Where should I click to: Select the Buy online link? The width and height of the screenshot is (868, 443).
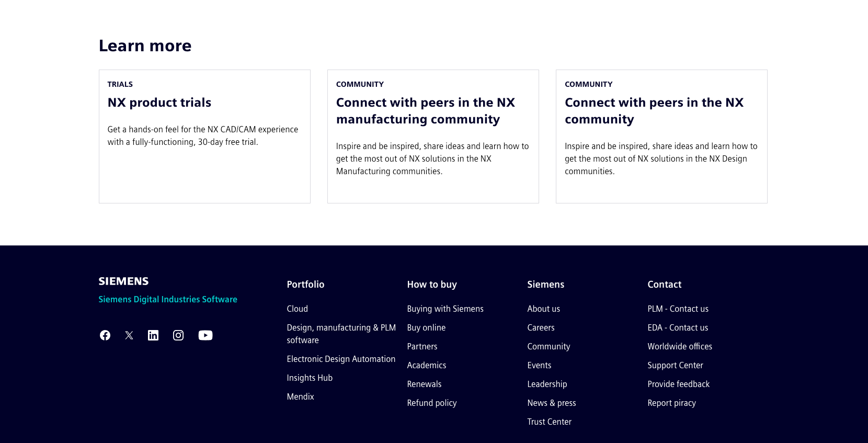[426, 328]
